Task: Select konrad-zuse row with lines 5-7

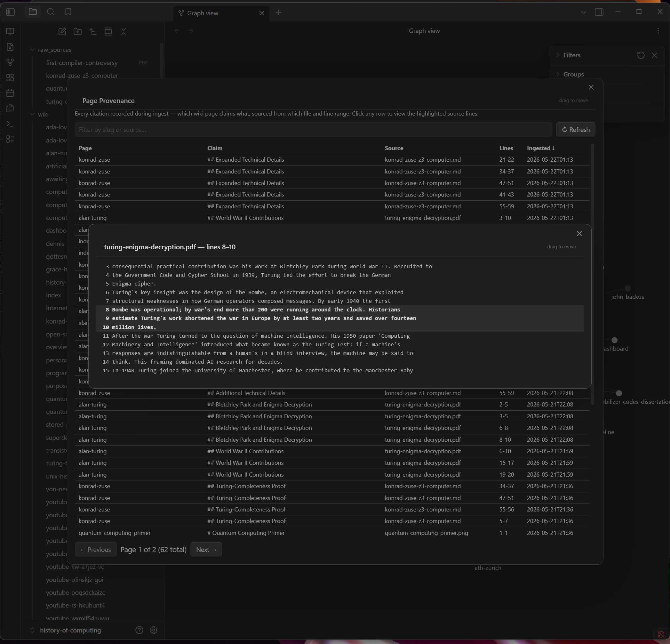Action: pos(332,521)
